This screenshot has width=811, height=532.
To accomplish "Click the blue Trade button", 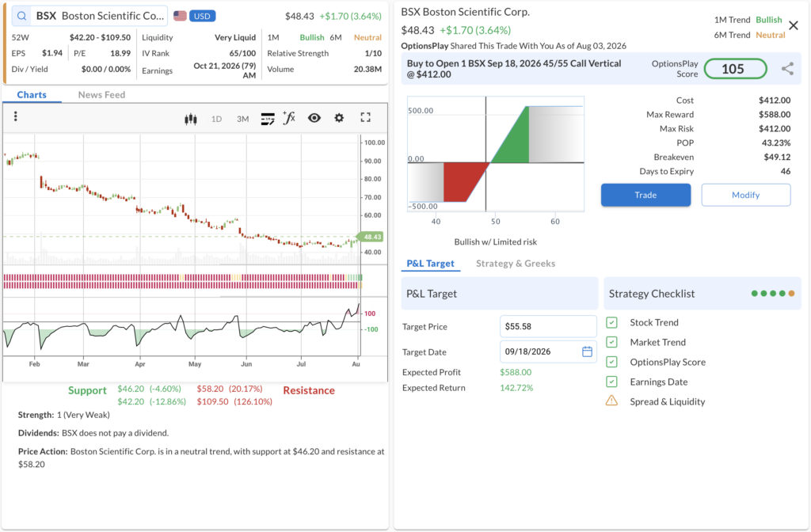I will (x=645, y=195).
